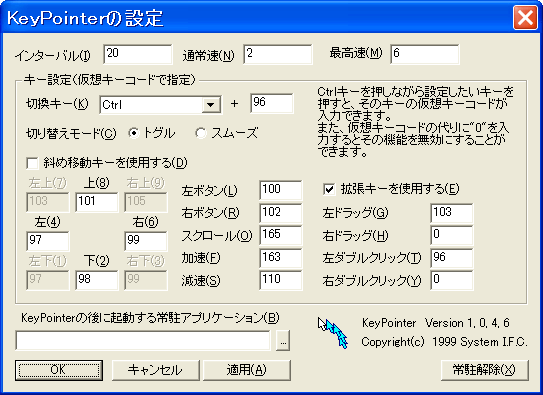Click the 下(2) field with 98

coord(97,280)
